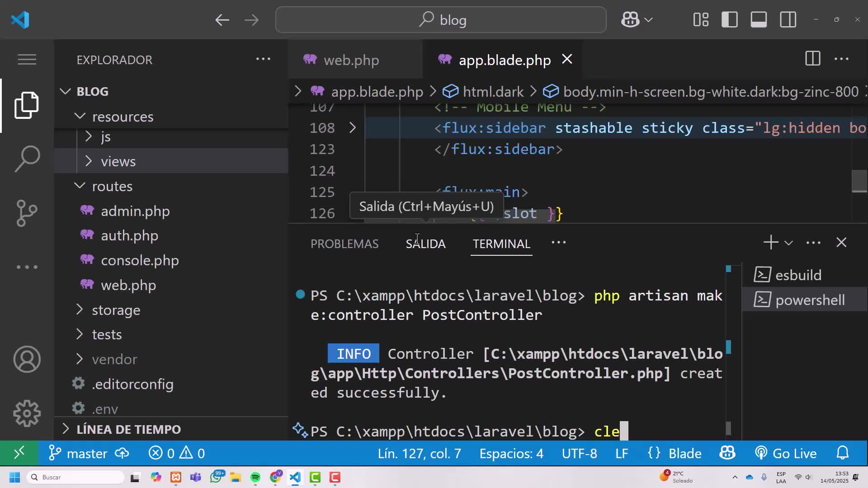Toggle the secondary side bar

pos(788,20)
